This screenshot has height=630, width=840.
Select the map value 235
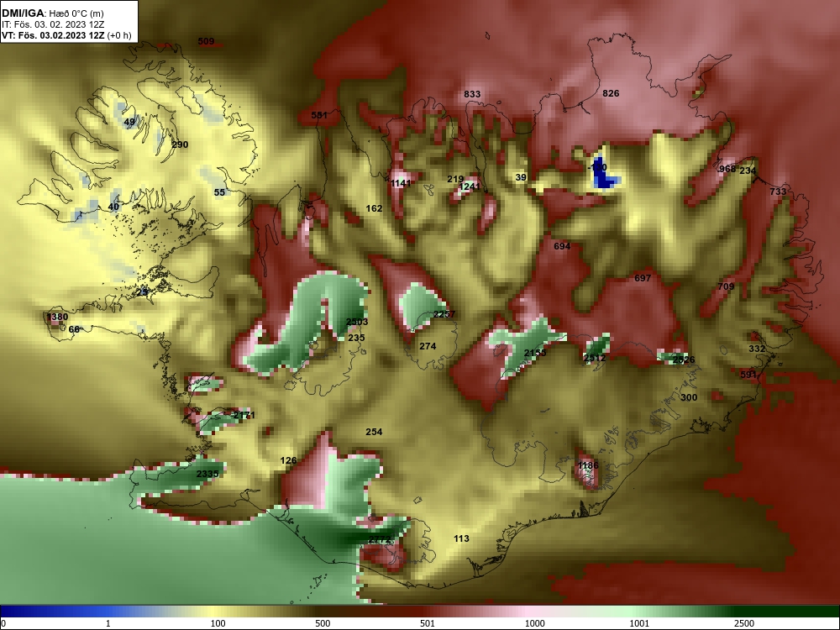click(356, 338)
